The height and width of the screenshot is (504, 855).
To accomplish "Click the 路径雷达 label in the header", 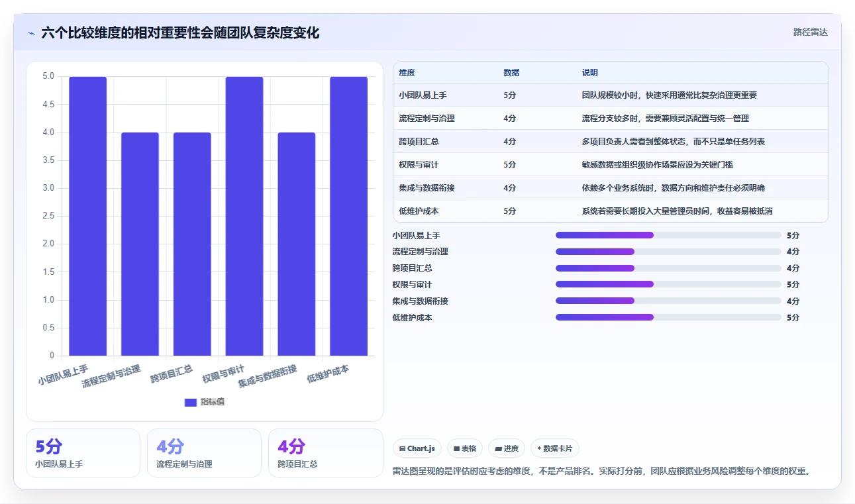I will [811, 32].
